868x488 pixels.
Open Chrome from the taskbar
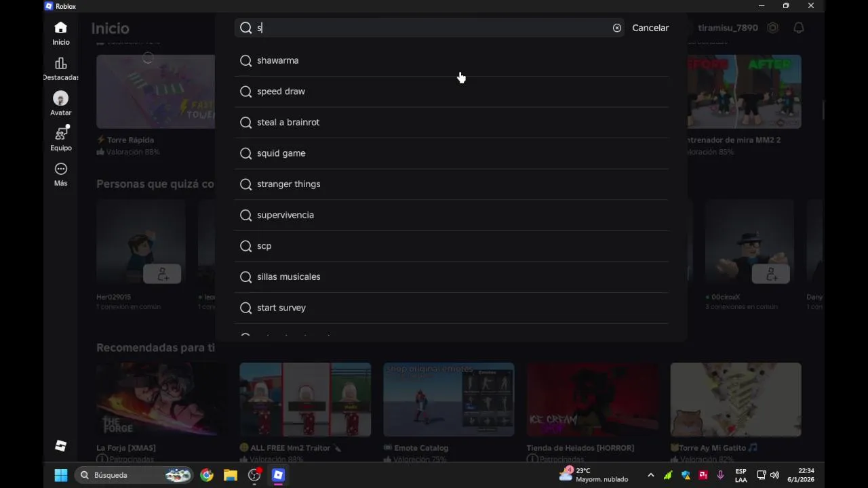click(x=207, y=475)
